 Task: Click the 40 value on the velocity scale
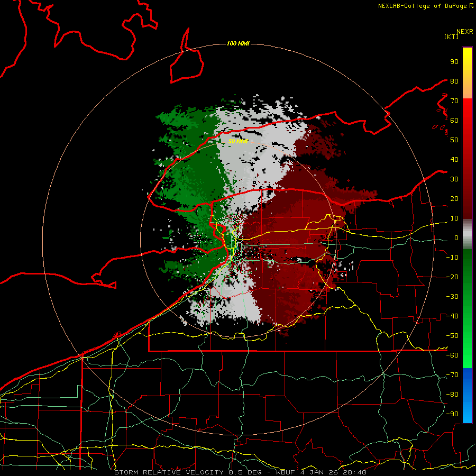(454, 159)
